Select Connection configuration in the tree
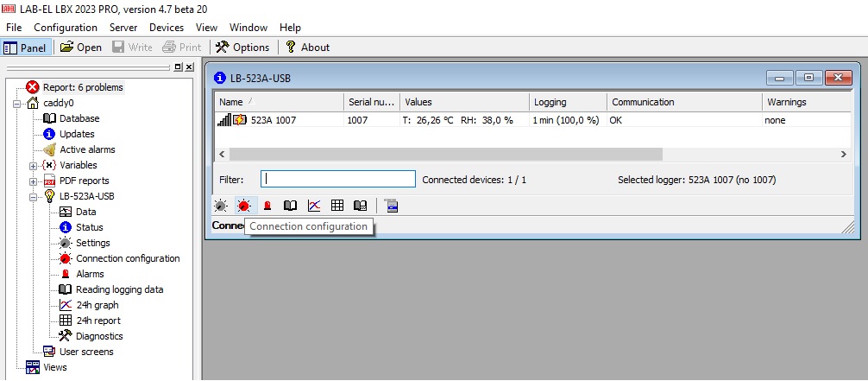 point(128,257)
